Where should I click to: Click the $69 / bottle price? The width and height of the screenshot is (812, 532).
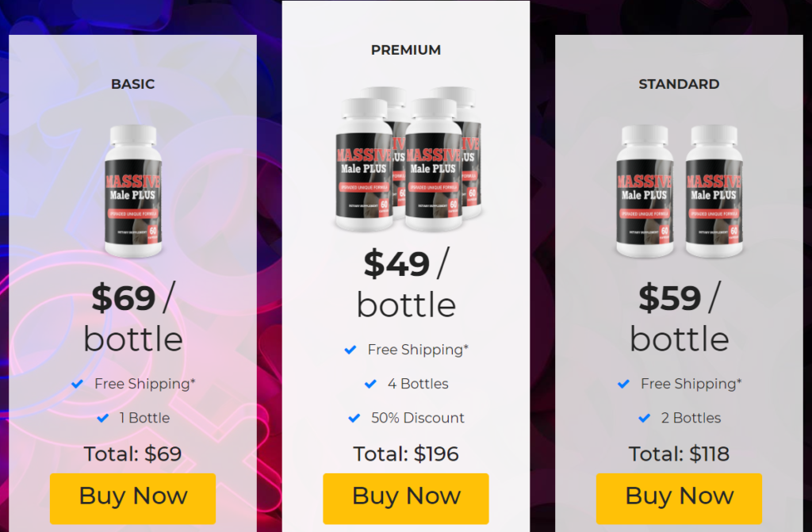[x=133, y=317]
